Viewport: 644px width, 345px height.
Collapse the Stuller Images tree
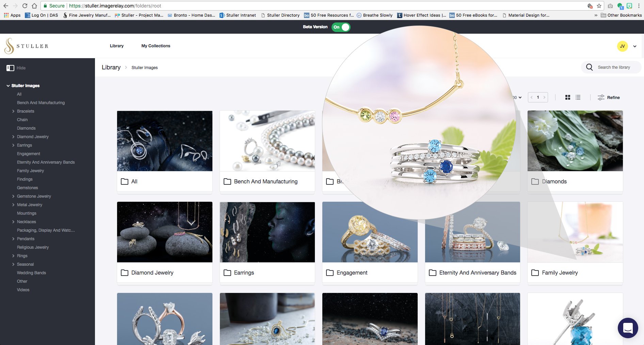pyautogui.click(x=8, y=86)
